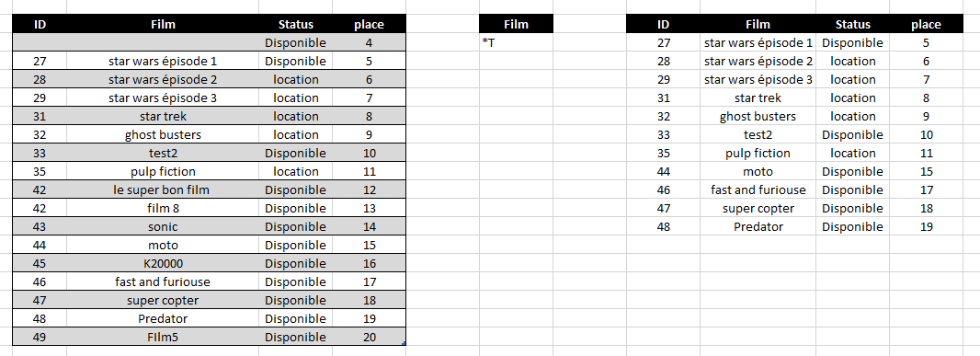Image resolution: width=980 pixels, height=356 pixels.
Task: Click the Disponible cell with place 4
Action: (x=296, y=43)
